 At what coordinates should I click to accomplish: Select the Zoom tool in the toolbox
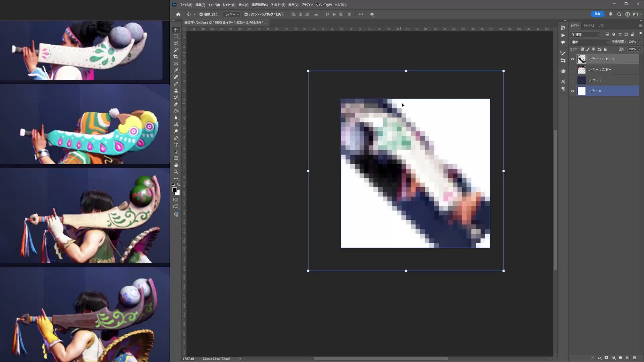click(176, 172)
